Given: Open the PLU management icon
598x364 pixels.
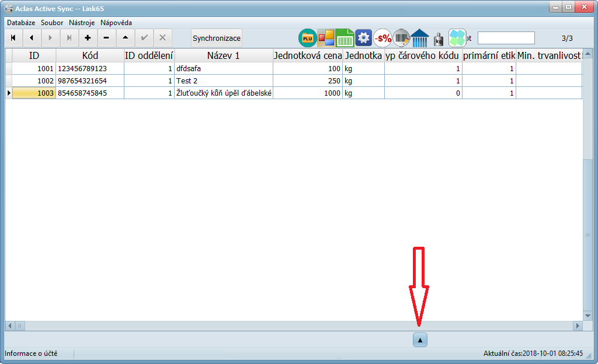Looking at the screenshot, I should [307, 38].
